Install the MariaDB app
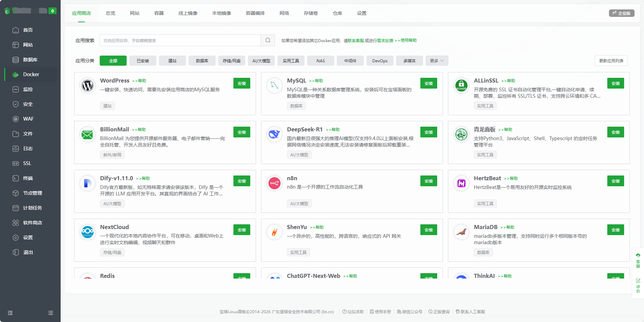This screenshot has height=322, width=644. [x=616, y=230]
